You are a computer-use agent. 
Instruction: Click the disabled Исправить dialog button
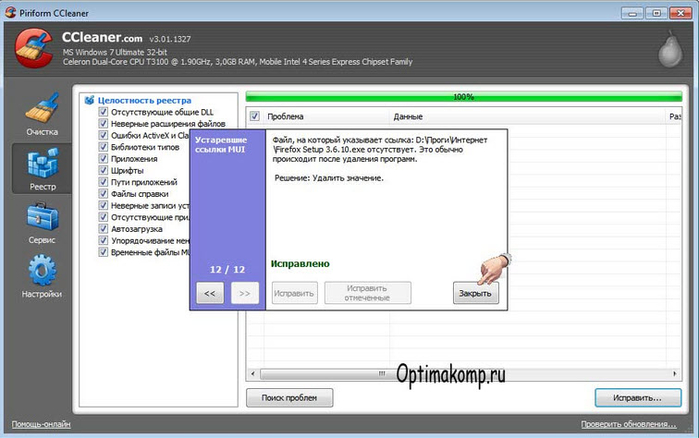click(295, 293)
